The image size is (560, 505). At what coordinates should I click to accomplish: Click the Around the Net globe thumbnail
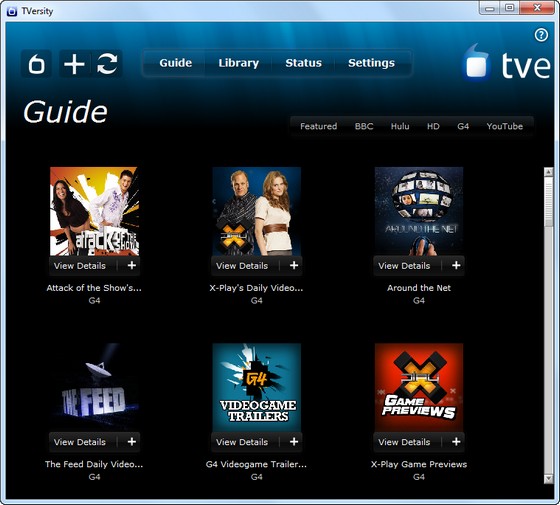pyautogui.click(x=419, y=211)
